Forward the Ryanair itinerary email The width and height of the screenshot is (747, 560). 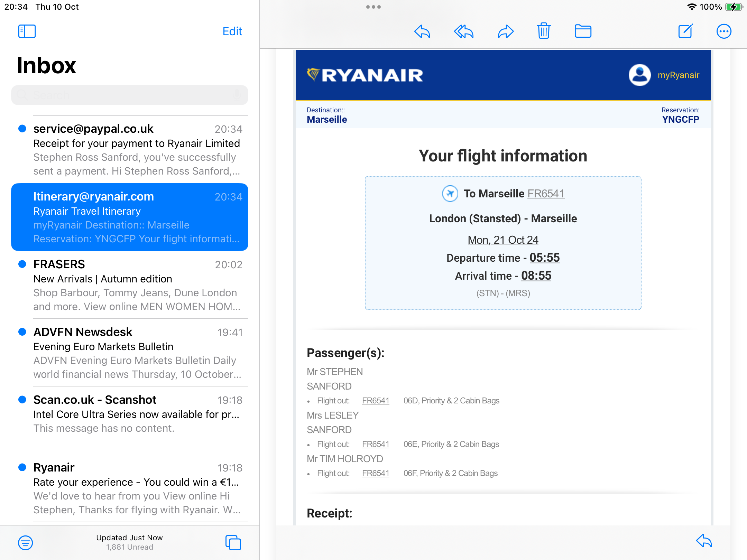(x=506, y=31)
